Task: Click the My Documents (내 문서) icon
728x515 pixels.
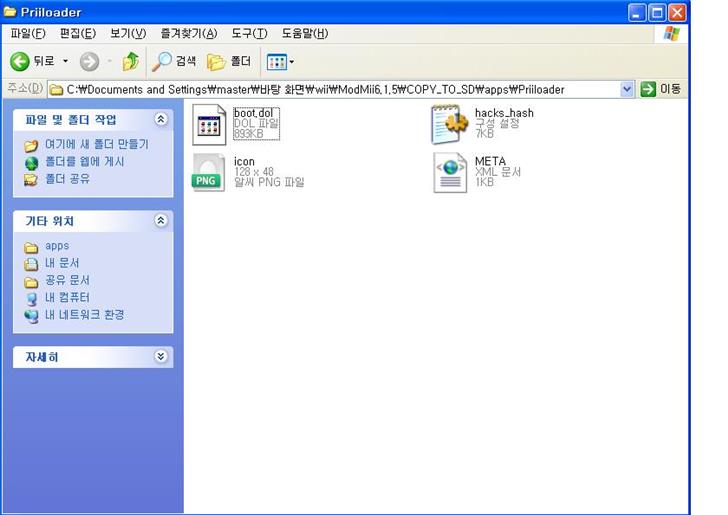Action: (31, 264)
